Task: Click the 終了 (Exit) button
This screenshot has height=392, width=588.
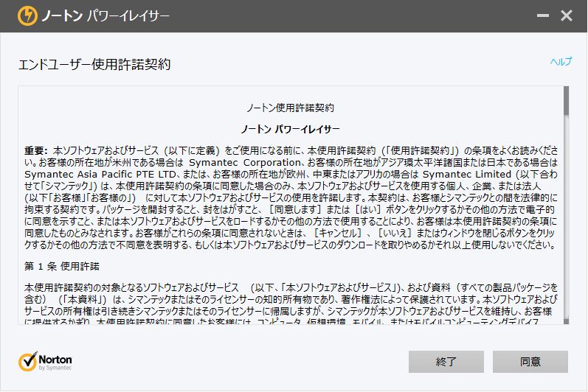Action: pyautogui.click(x=446, y=362)
